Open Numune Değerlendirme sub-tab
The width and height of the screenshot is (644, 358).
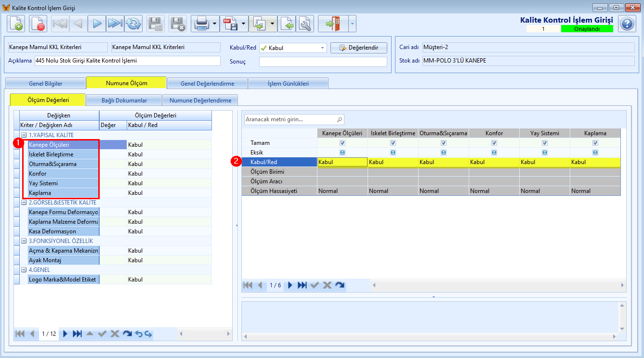(x=200, y=101)
